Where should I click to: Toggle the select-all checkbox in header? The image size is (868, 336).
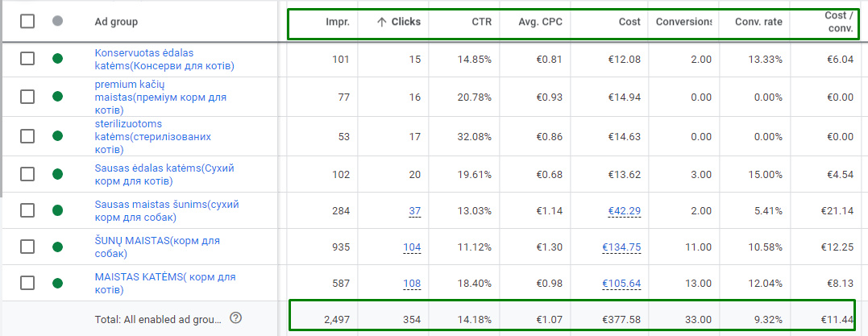[x=27, y=22]
